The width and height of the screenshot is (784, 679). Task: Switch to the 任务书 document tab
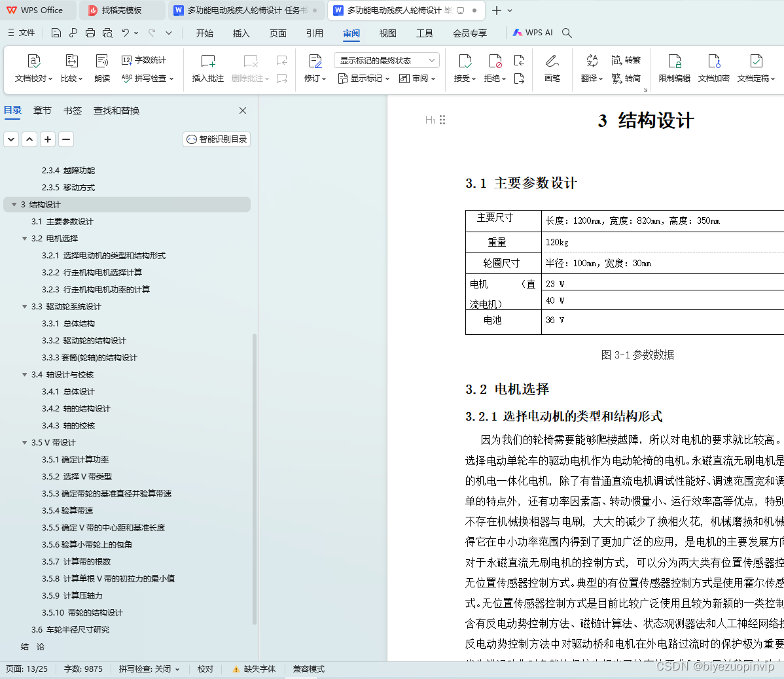(247, 10)
